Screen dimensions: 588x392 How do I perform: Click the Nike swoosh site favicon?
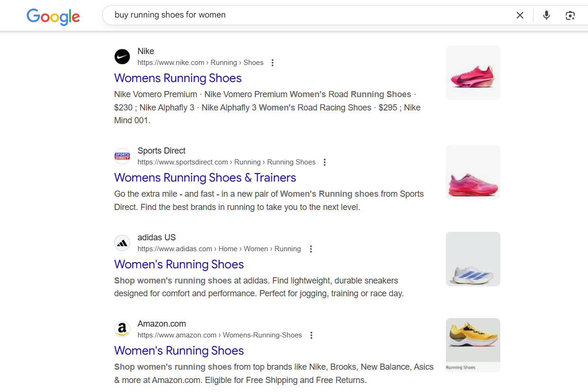coord(122,56)
